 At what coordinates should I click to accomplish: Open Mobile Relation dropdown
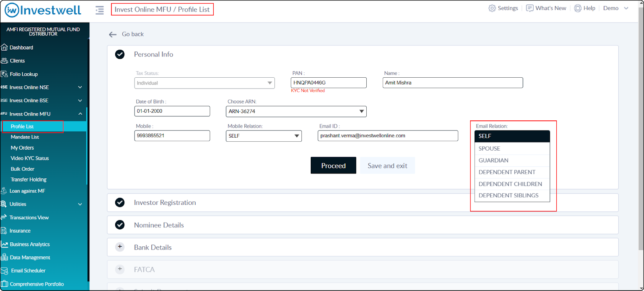click(x=264, y=136)
